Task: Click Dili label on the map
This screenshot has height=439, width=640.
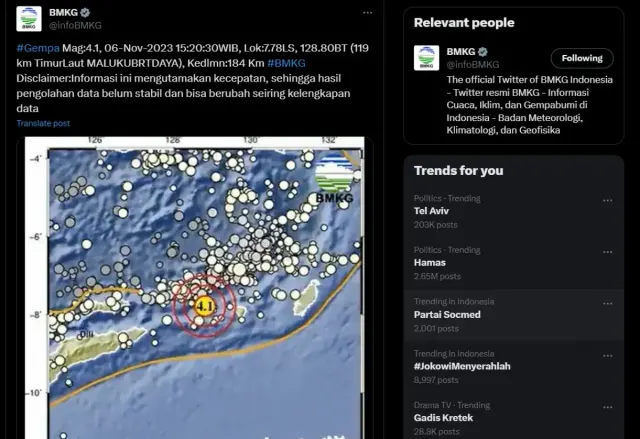Action: 86,335
